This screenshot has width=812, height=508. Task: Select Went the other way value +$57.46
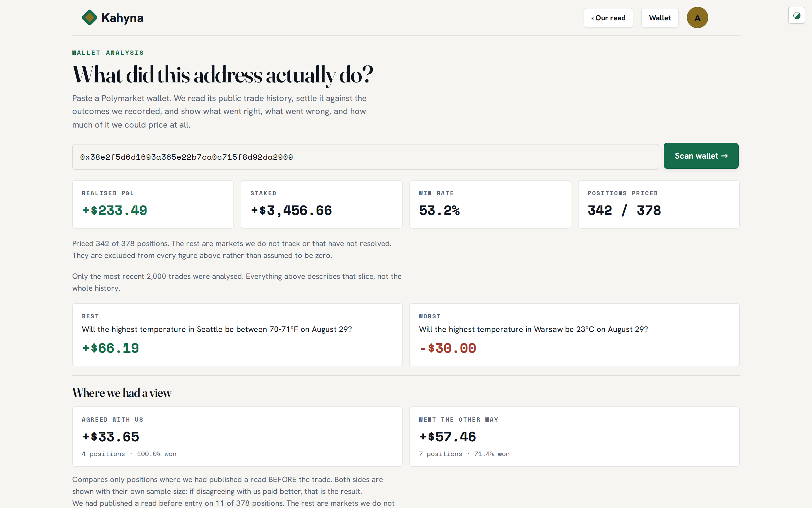tap(447, 437)
